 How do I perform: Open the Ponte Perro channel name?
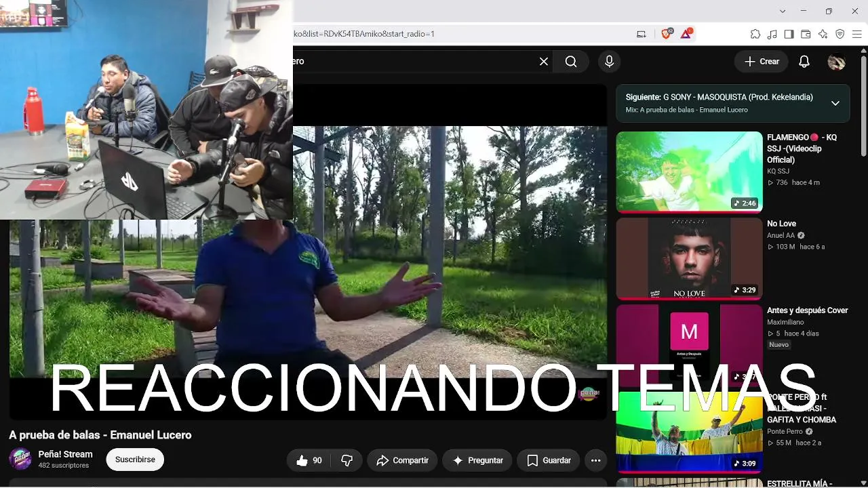(785, 432)
